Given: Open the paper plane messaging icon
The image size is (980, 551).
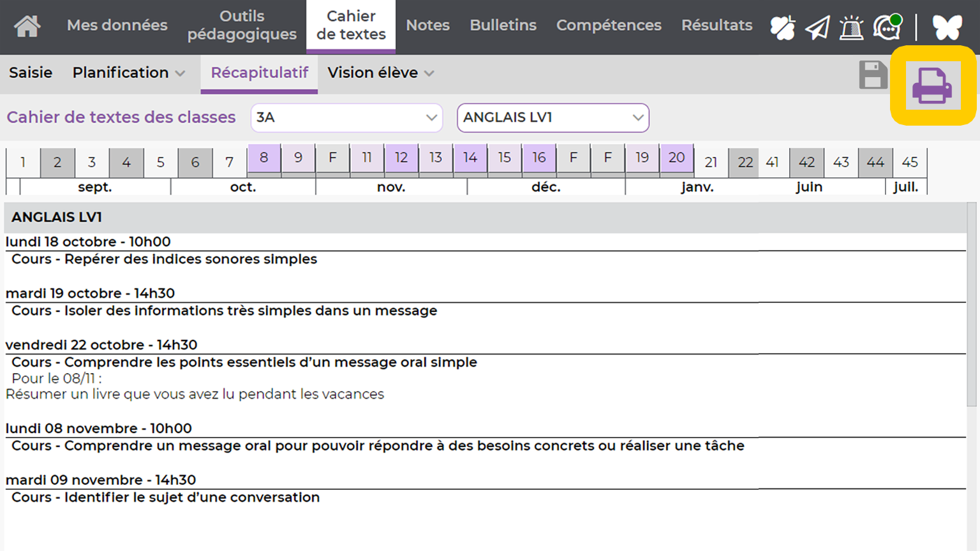Looking at the screenshot, I should [817, 27].
